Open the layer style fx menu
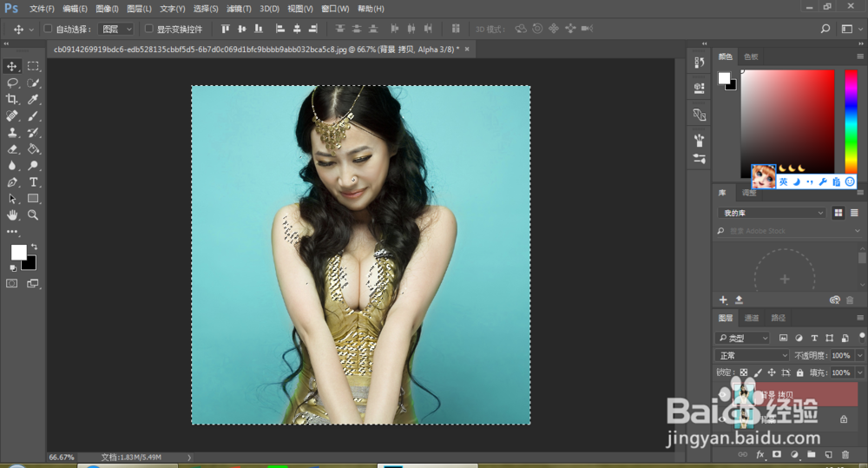This screenshot has width=868, height=468. (760, 454)
